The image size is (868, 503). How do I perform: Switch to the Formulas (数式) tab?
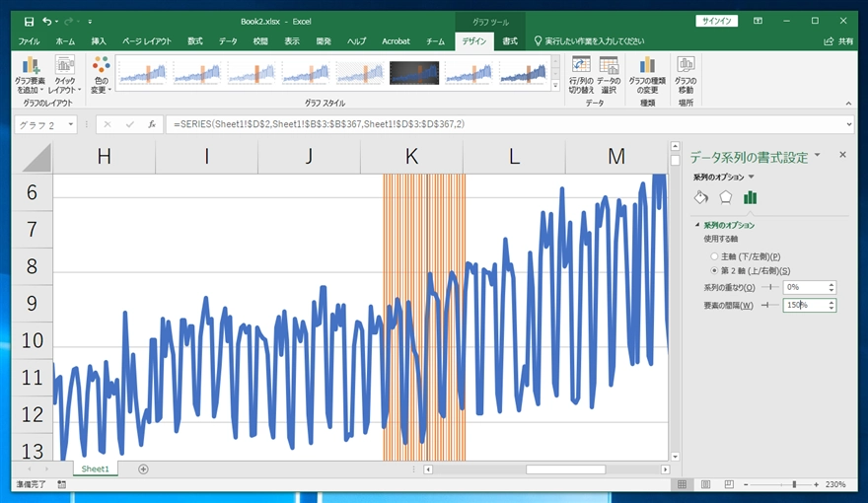[195, 41]
